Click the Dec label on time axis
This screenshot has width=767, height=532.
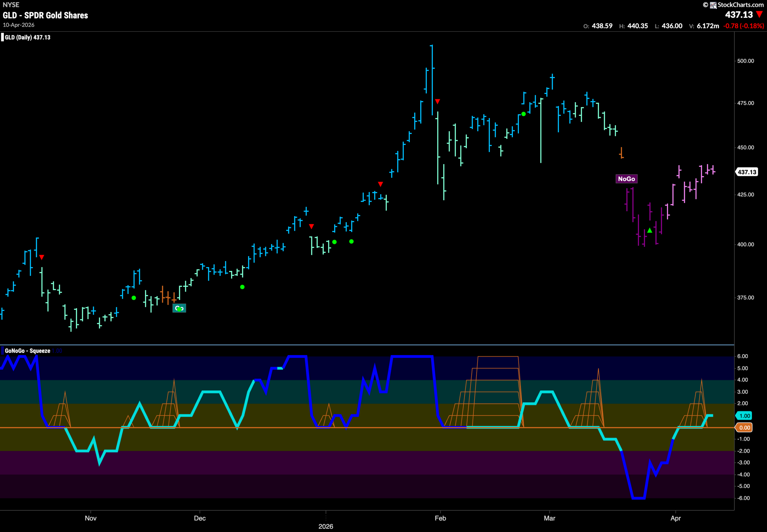click(x=200, y=518)
